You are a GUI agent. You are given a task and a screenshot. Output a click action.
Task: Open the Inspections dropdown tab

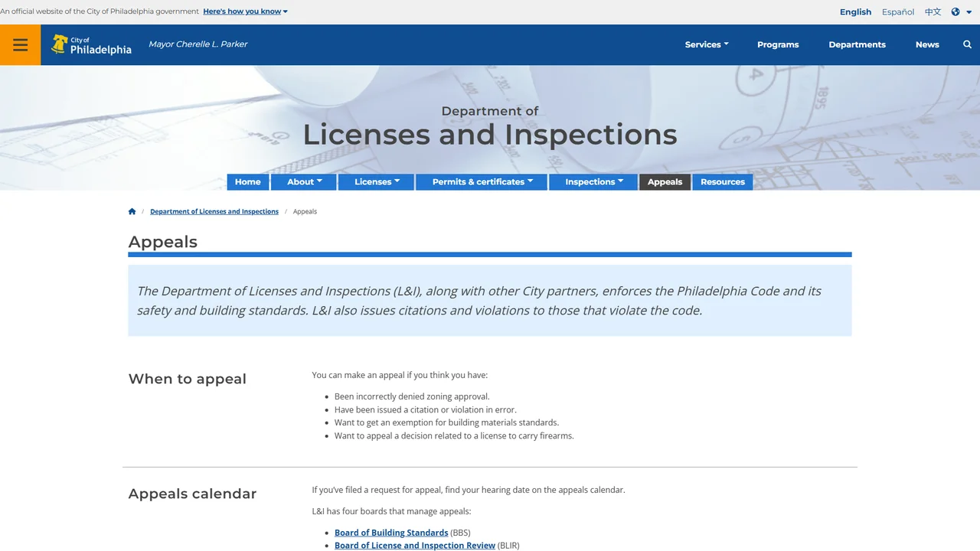click(594, 182)
